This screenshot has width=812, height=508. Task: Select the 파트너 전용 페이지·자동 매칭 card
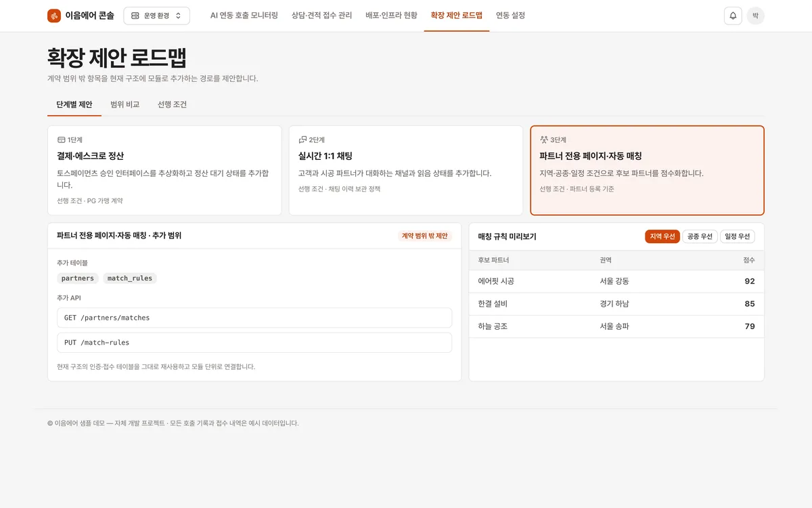click(x=647, y=170)
